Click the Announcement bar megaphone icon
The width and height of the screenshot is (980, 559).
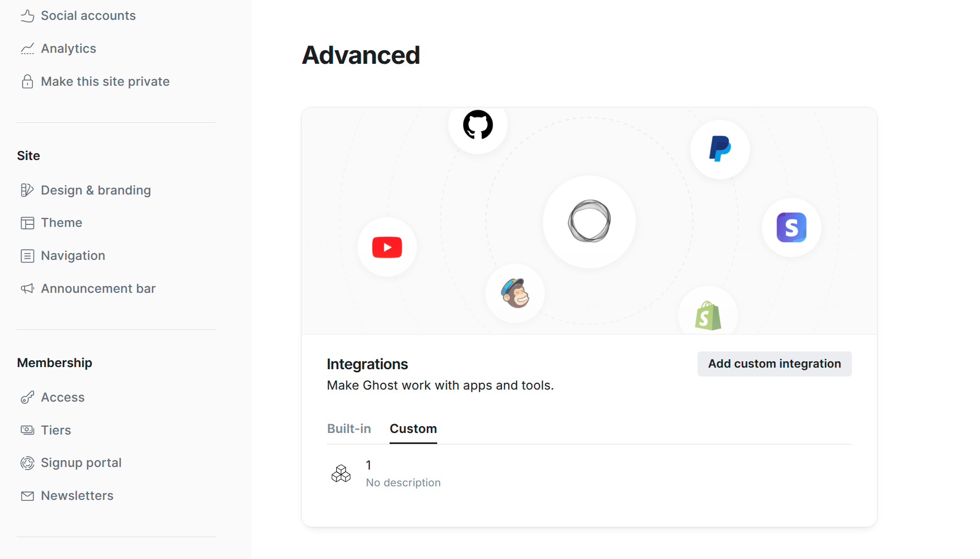pyautogui.click(x=28, y=288)
